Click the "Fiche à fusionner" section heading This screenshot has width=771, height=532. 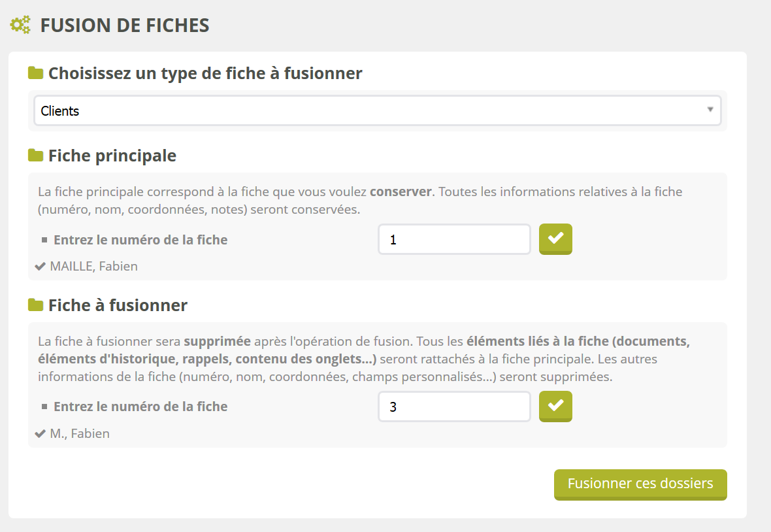tap(118, 305)
